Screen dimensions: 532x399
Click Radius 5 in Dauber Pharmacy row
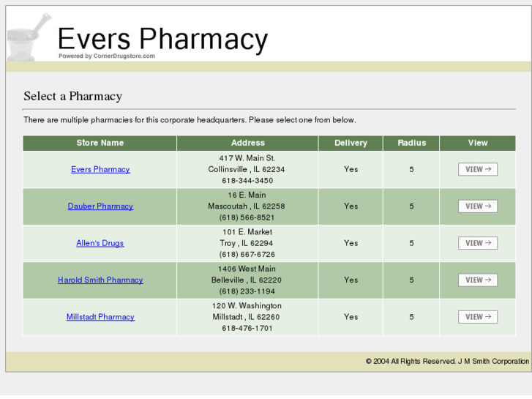point(411,206)
